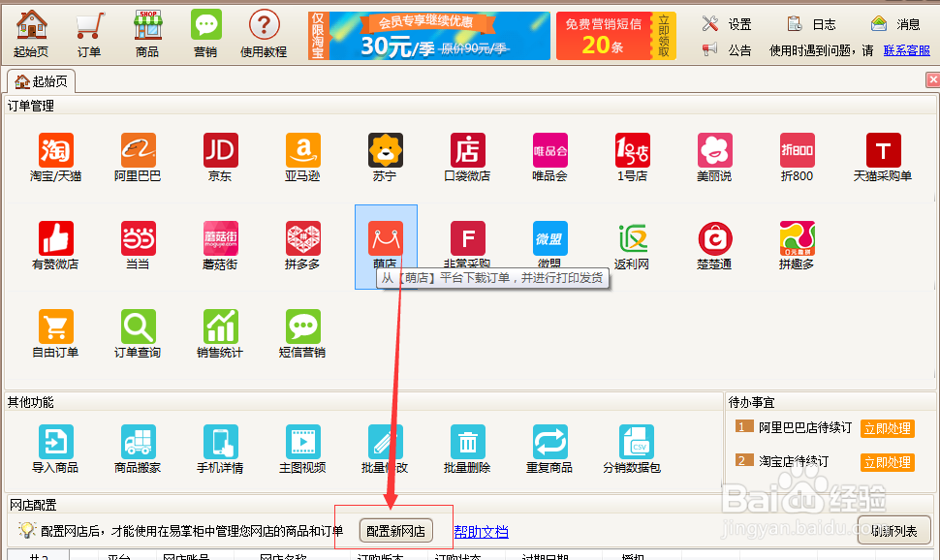Screen dimensions: 940x560
Task: Click 立即处理 for 阿里巴巴店待续订
Action: pyautogui.click(x=888, y=428)
